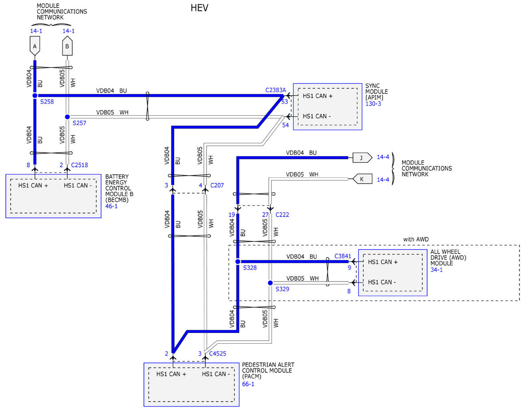This screenshot has height=411, width=532.
Task: Click HS1 CAN - inside the PACM box
Action: [216, 374]
